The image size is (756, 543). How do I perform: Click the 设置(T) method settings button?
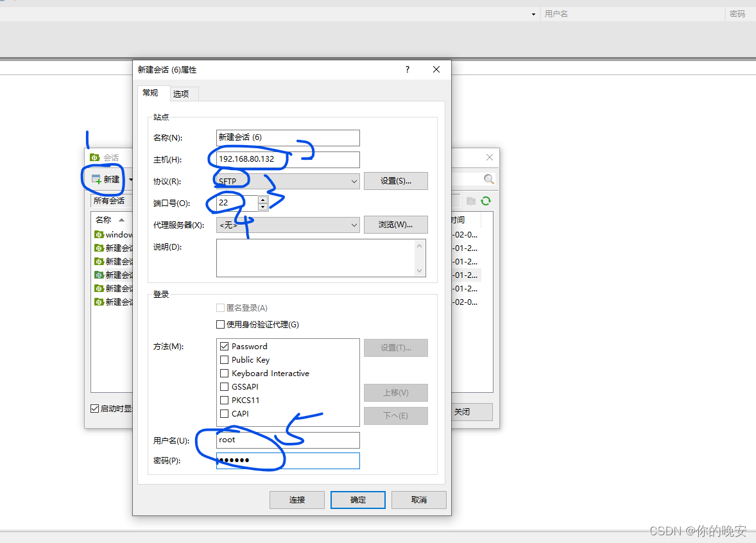pyautogui.click(x=396, y=348)
